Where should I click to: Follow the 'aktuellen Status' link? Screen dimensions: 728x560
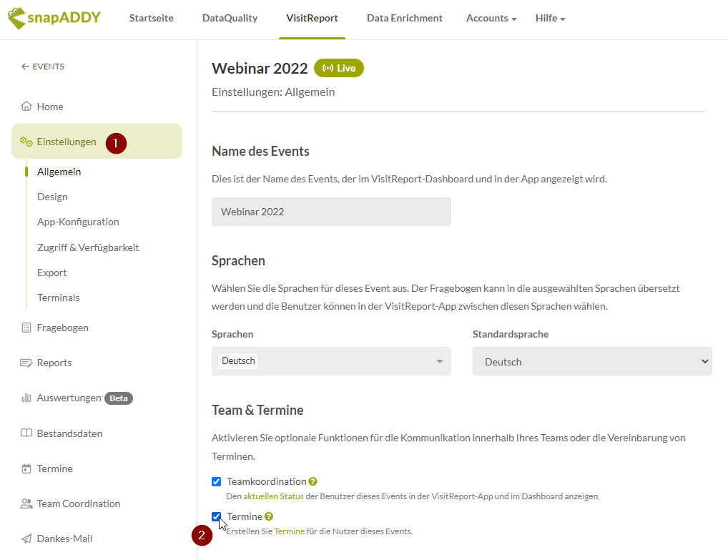(273, 496)
